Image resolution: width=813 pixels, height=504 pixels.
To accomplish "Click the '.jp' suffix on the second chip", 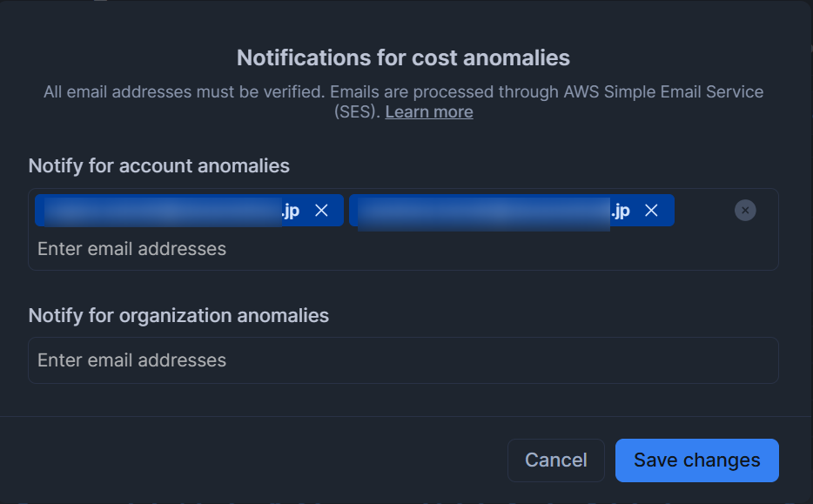I will click(x=621, y=211).
